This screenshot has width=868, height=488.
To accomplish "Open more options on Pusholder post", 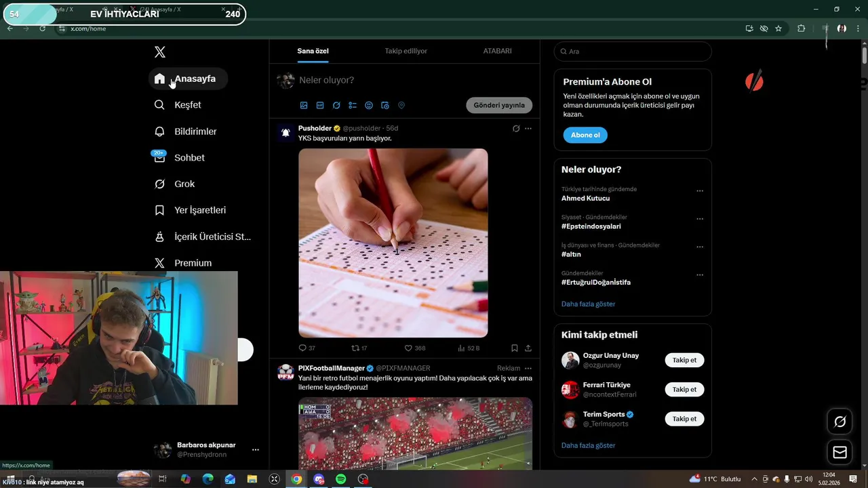I will tap(528, 129).
